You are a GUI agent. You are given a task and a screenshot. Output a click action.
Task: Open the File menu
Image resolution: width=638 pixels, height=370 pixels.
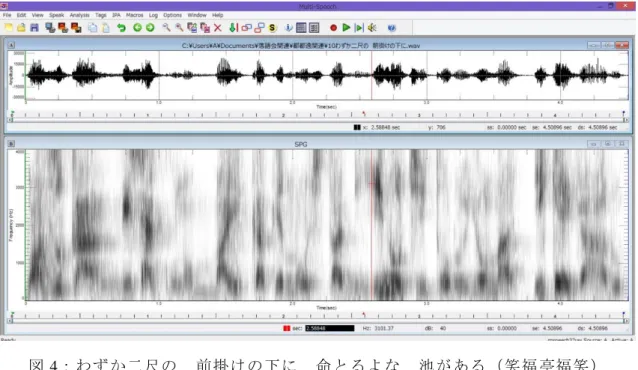7,15
